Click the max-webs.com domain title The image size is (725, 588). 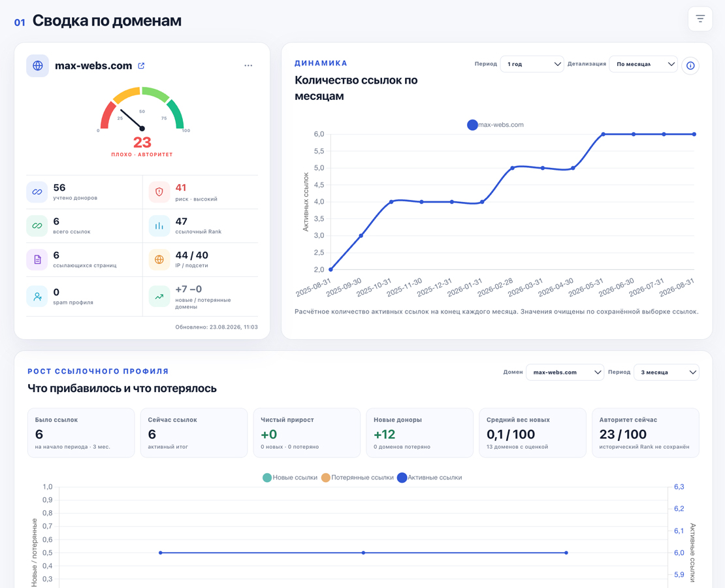(x=93, y=66)
